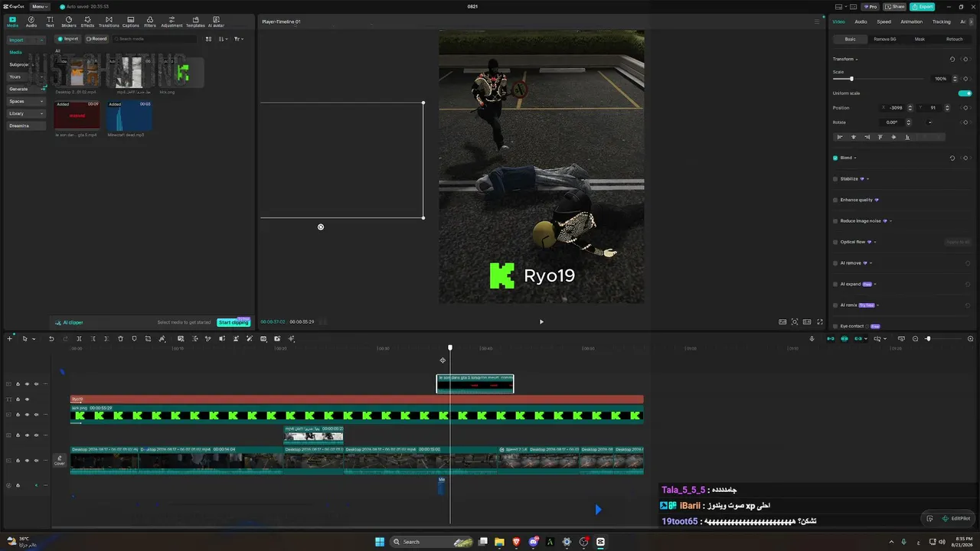Enable the Reduce image noise checkbox
Image resolution: width=980 pixels, height=551 pixels.
(x=835, y=221)
